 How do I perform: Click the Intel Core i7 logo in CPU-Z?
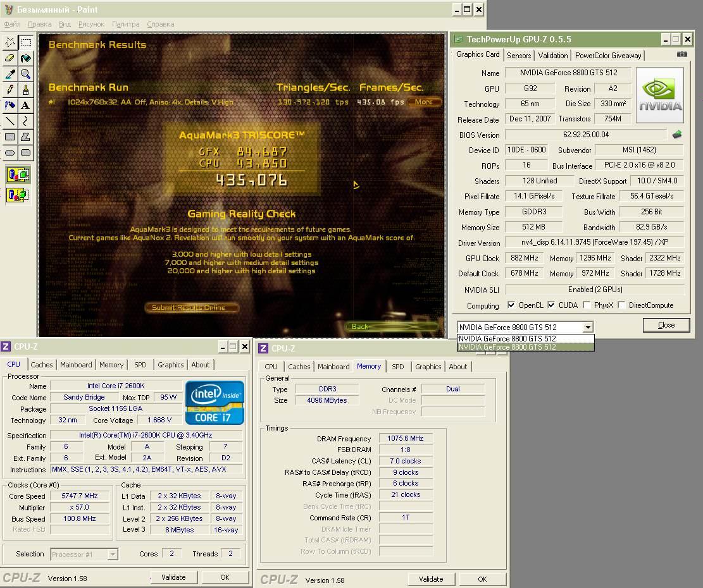[x=215, y=402]
